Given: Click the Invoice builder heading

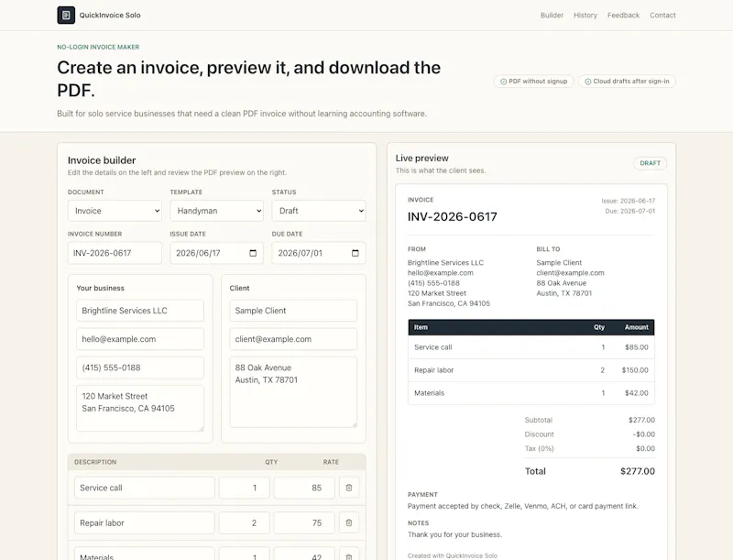Looking at the screenshot, I should click(102, 160).
